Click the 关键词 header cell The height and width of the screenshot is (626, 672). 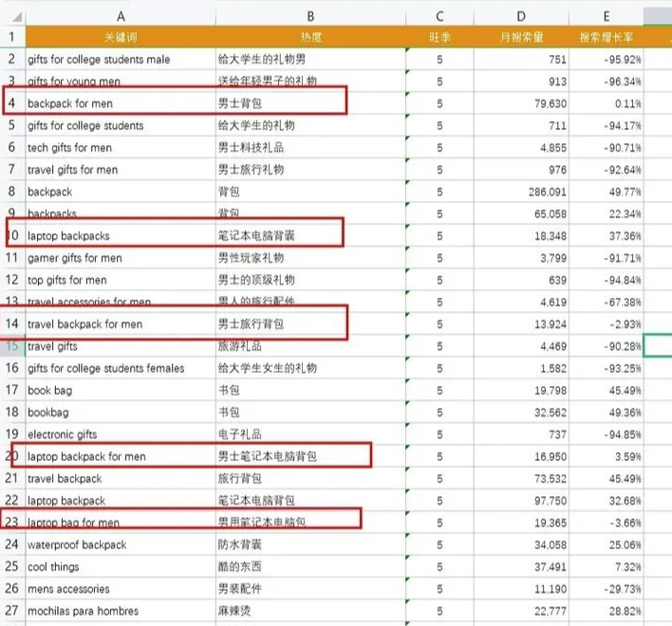click(x=121, y=37)
